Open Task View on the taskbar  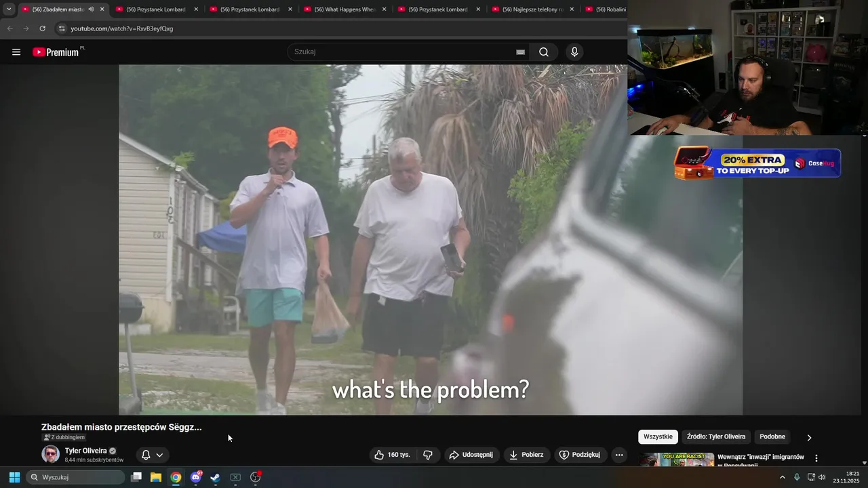(x=136, y=477)
